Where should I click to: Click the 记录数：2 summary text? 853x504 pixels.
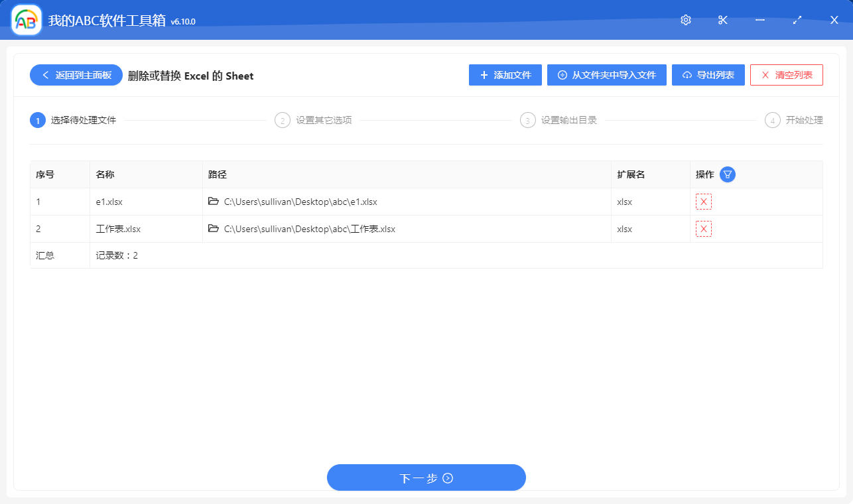tap(117, 255)
